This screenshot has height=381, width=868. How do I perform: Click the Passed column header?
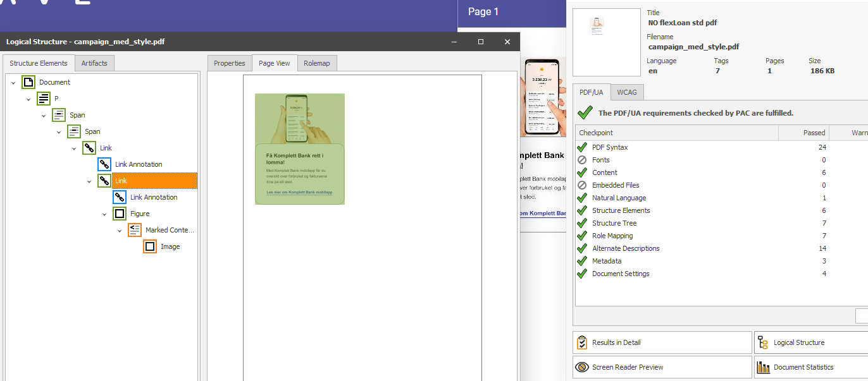click(814, 133)
